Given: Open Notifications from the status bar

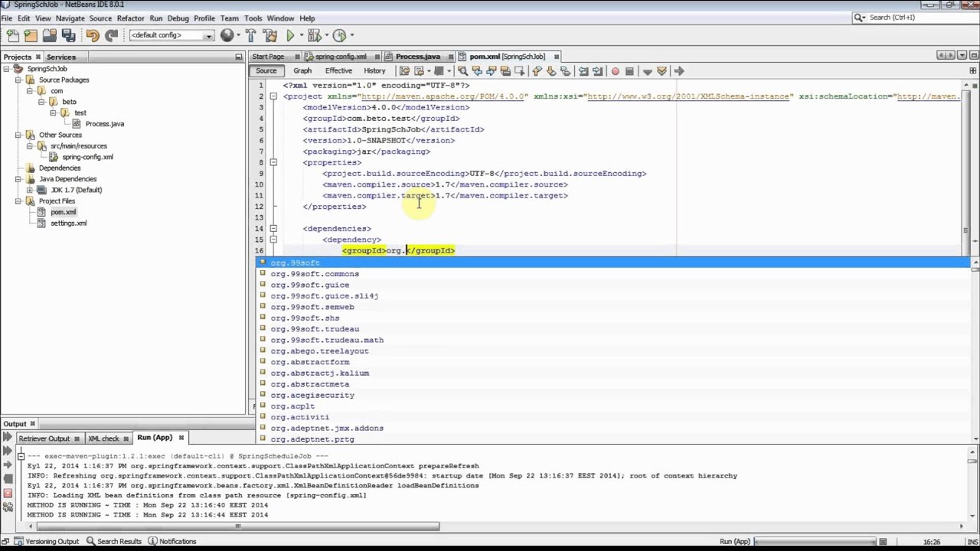Looking at the screenshot, I should tap(172, 542).
